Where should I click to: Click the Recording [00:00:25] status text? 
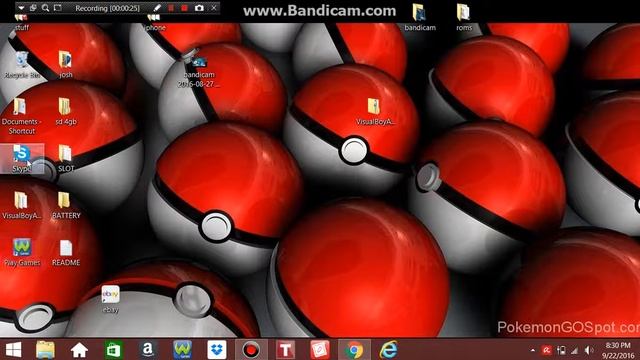pyautogui.click(x=107, y=8)
